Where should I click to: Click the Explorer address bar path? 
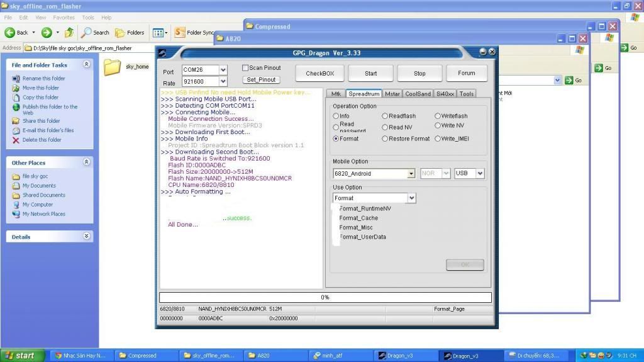[82, 48]
